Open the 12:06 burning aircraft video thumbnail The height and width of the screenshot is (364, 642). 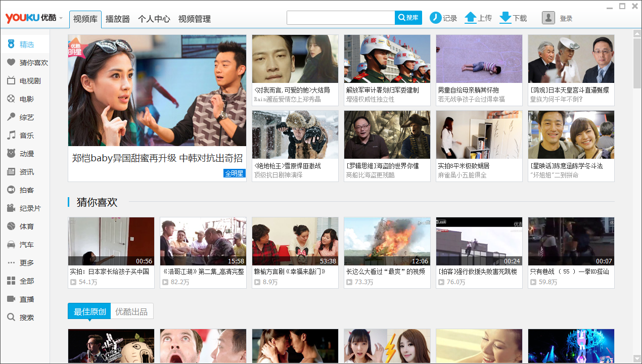pyautogui.click(x=387, y=242)
